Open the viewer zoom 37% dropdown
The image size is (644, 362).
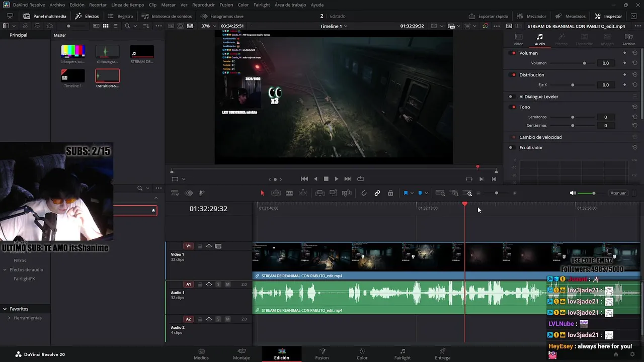(209, 26)
